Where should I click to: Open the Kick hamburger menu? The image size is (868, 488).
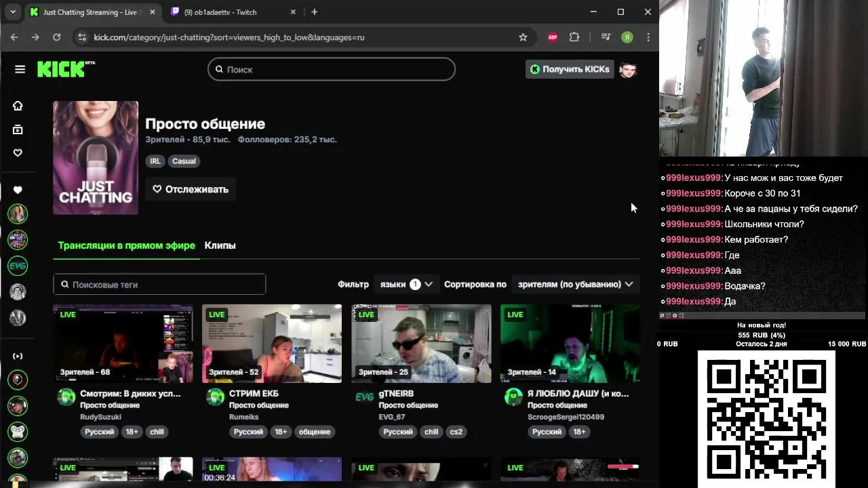pos(20,69)
